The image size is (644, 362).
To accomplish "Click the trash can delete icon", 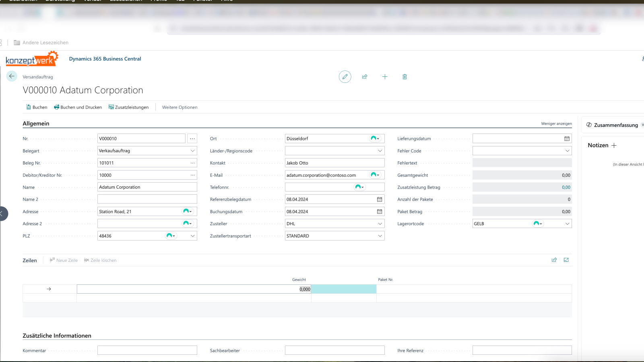I will [x=405, y=77].
